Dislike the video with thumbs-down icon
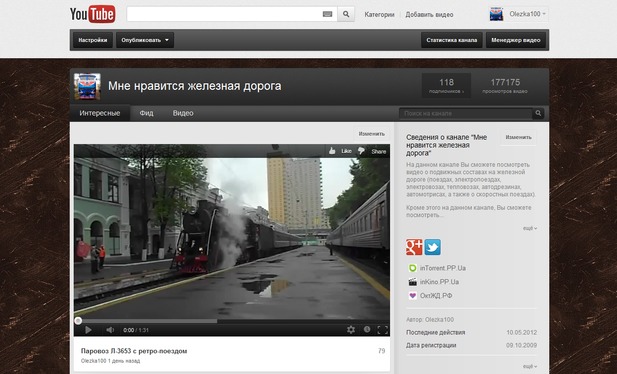This screenshot has height=374, width=617. coord(361,151)
